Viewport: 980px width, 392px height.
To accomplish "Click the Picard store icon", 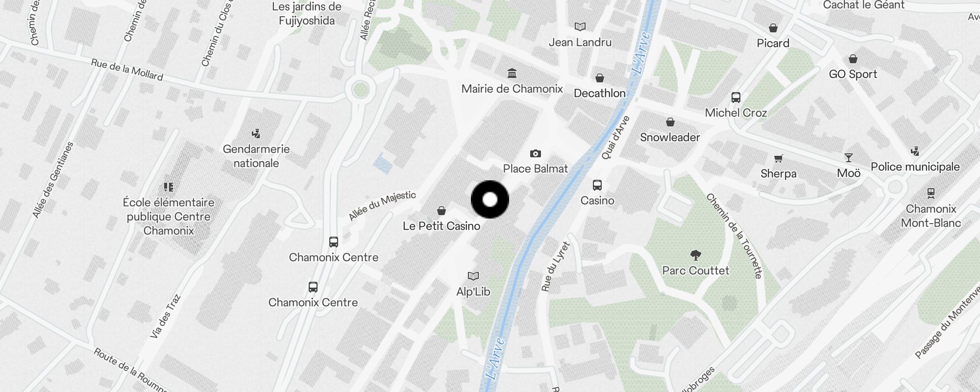I will point(773,28).
